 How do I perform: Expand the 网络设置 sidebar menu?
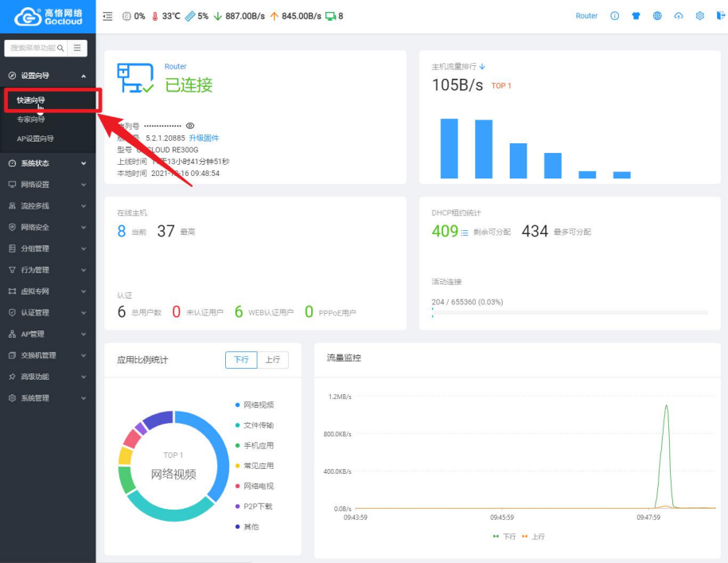click(x=48, y=185)
